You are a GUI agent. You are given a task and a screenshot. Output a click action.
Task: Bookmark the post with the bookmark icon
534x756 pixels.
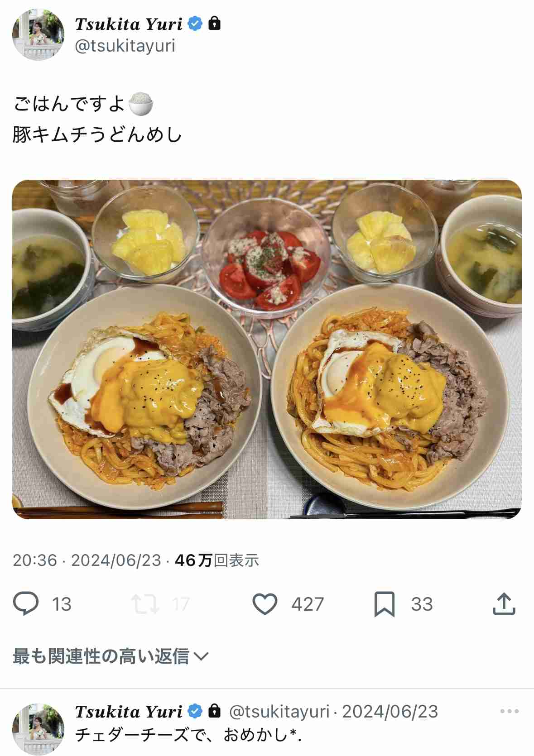pos(385,604)
